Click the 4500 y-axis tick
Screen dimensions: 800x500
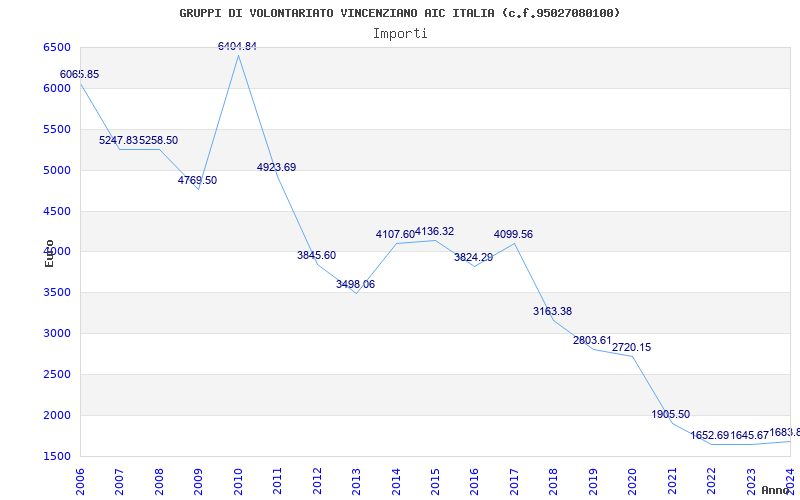[57, 211]
